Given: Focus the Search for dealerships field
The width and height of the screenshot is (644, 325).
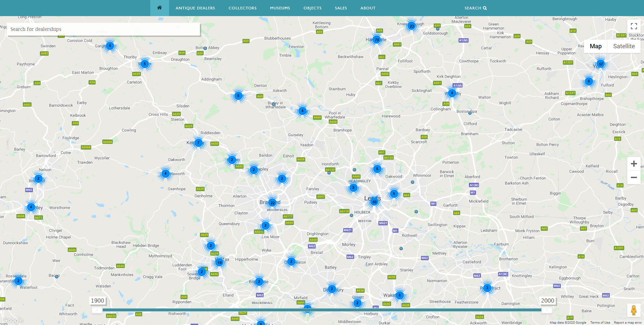Looking at the screenshot, I should click(103, 29).
